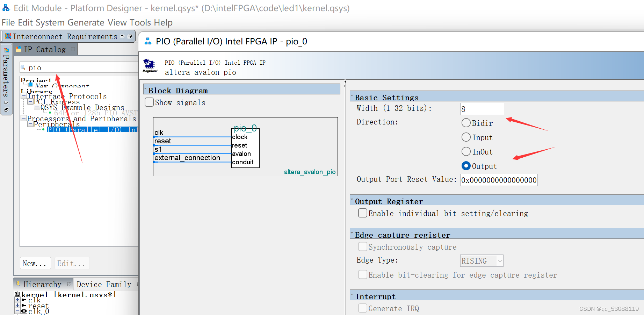Image resolution: width=644 pixels, height=315 pixels.
Task: Click the IP Catalog folder icon
Action: click(19, 49)
